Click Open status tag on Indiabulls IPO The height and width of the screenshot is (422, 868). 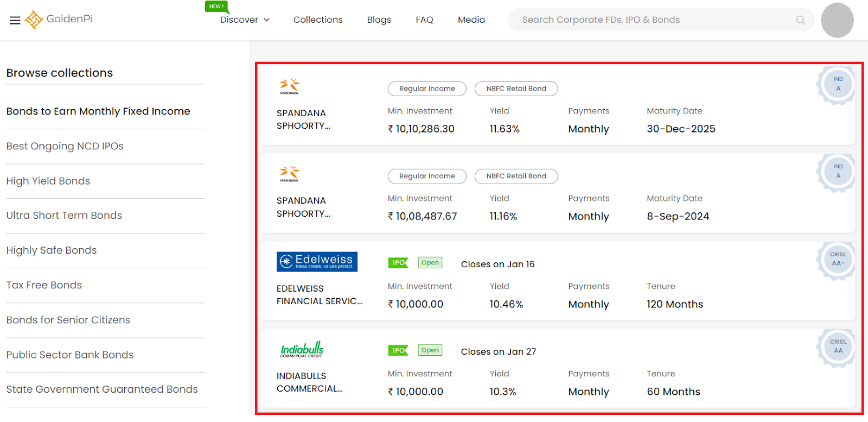(x=430, y=350)
